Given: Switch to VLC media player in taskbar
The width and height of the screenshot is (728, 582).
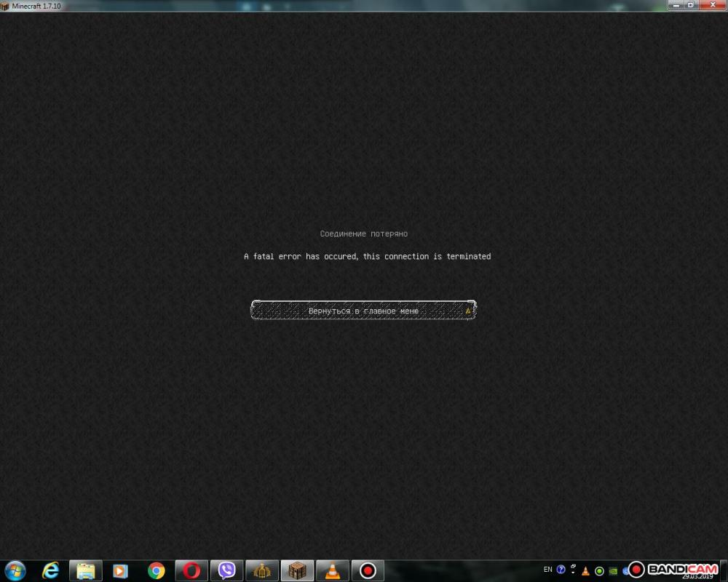Looking at the screenshot, I should click(332, 570).
